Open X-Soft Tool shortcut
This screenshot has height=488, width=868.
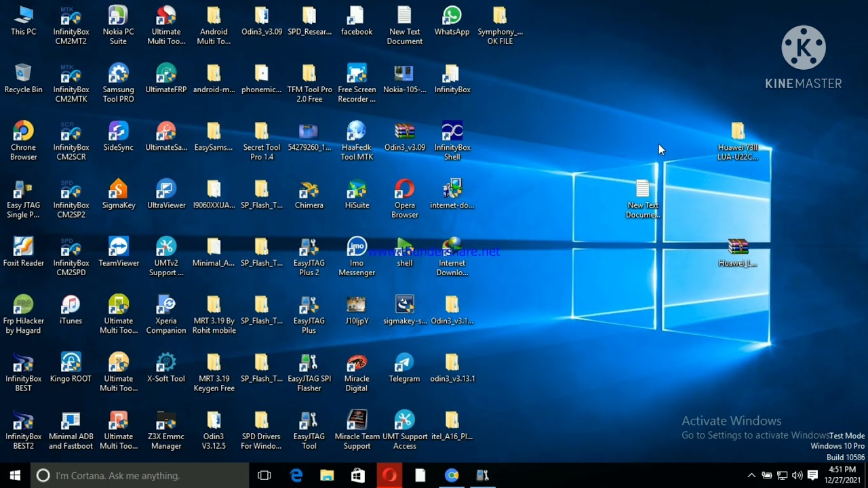click(x=166, y=368)
